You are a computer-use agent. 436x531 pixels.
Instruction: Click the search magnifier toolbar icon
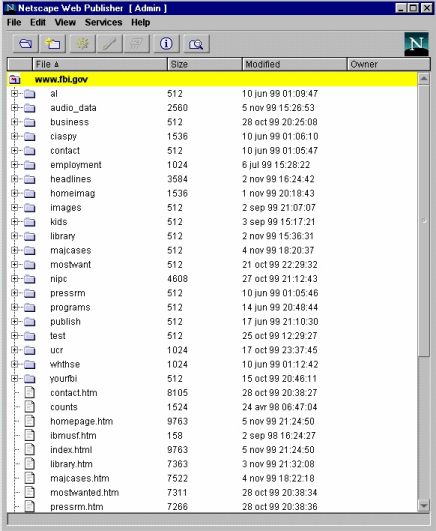196,43
